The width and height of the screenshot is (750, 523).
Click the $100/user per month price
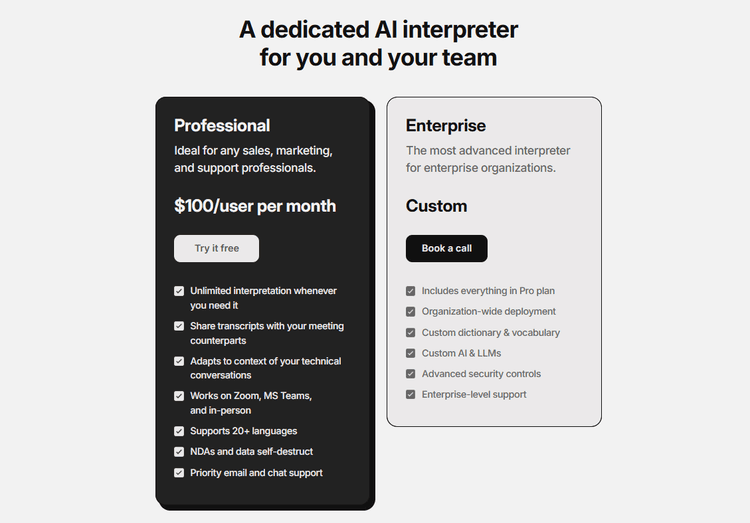coord(255,206)
